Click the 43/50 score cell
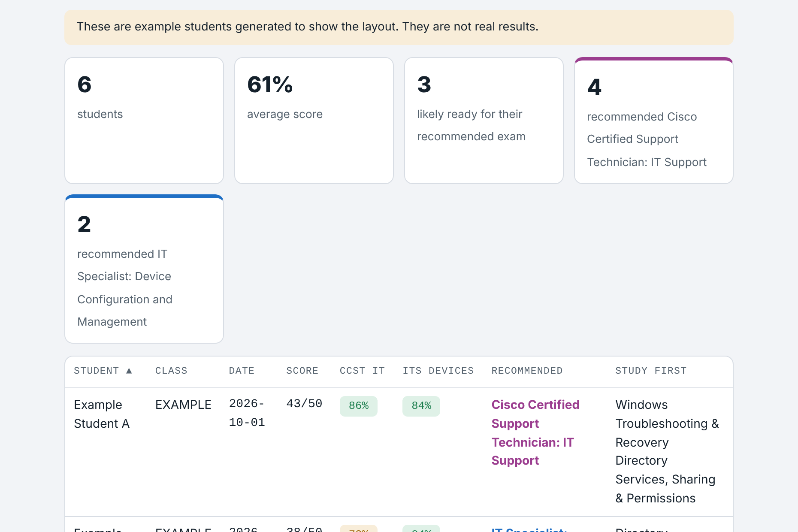The height and width of the screenshot is (532, 798). tap(304, 404)
